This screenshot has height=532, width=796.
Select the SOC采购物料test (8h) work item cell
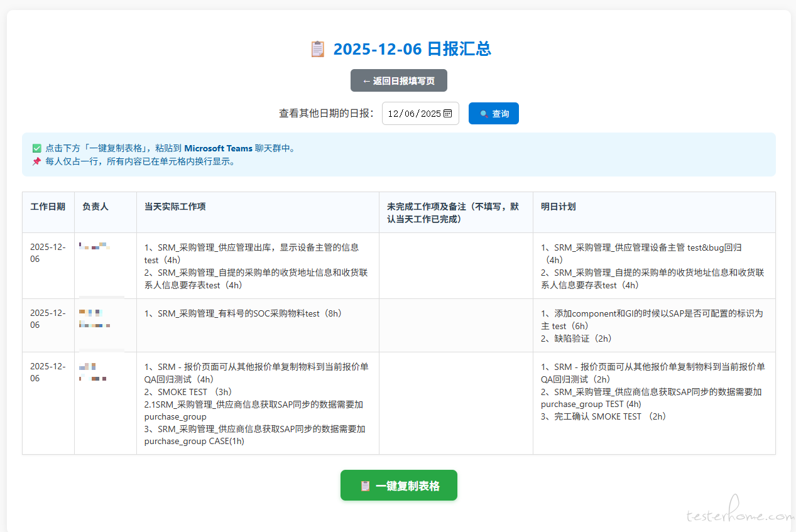coord(244,313)
